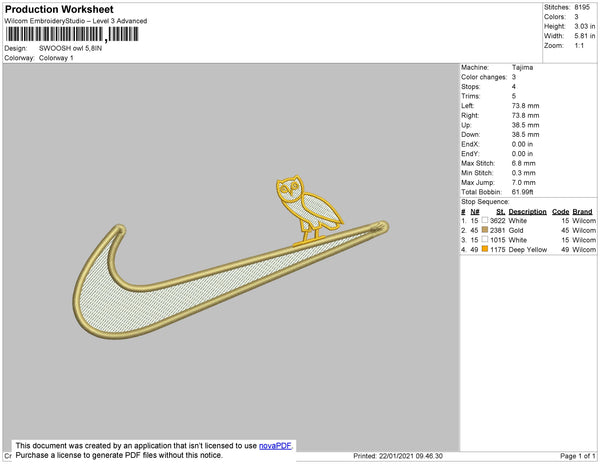
Task: Click the 'Trims:' label
Action: (x=471, y=96)
